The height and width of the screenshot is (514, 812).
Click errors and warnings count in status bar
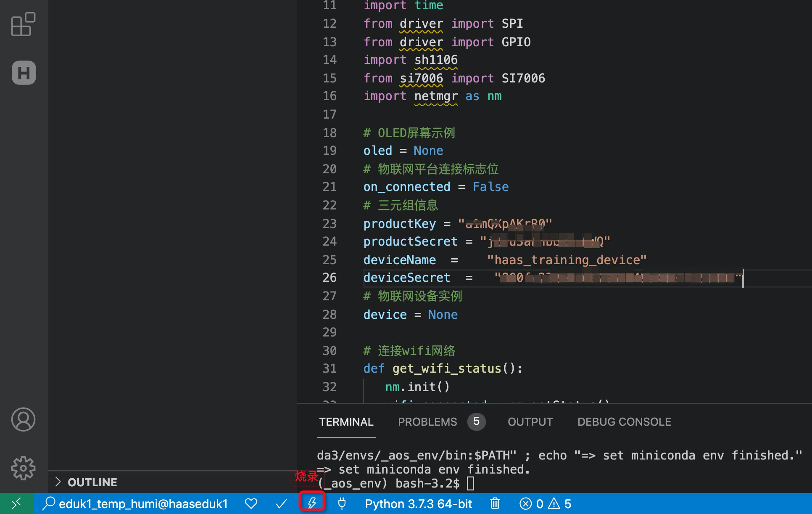[x=545, y=503]
